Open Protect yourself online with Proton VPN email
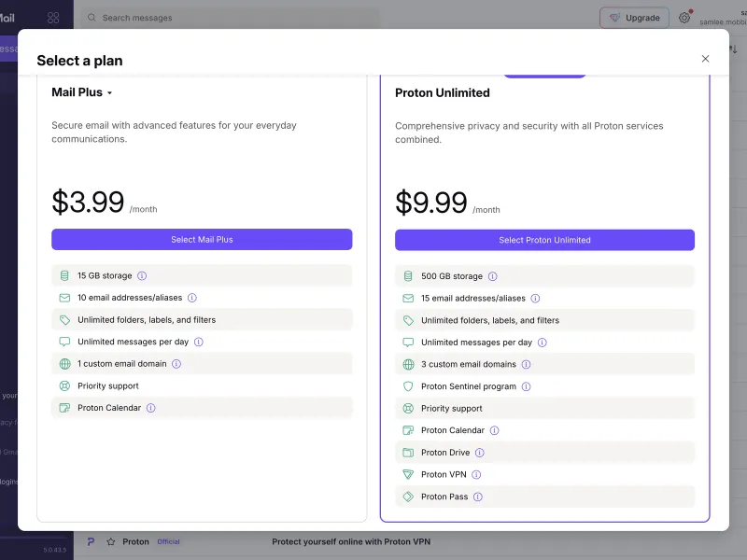The image size is (747, 560). point(351,542)
